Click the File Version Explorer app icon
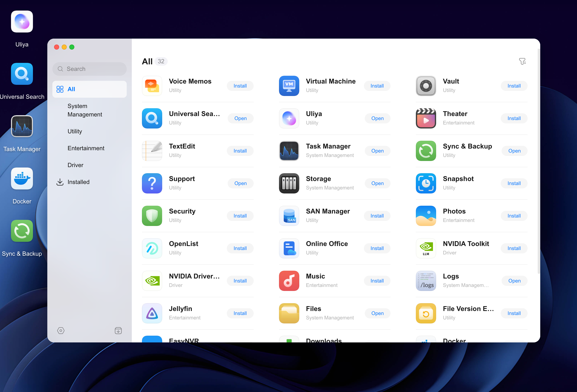577x392 pixels. [x=426, y=313]
